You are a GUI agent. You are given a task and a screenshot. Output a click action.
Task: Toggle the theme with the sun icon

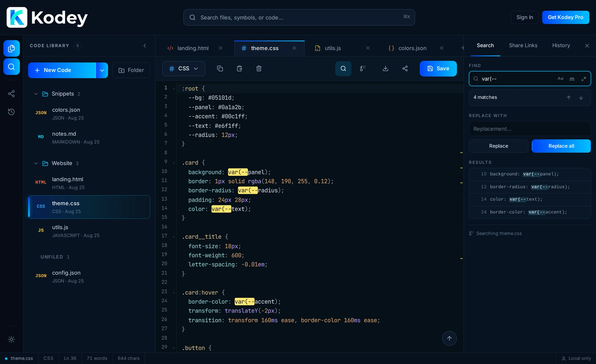[x=11, y=339]
